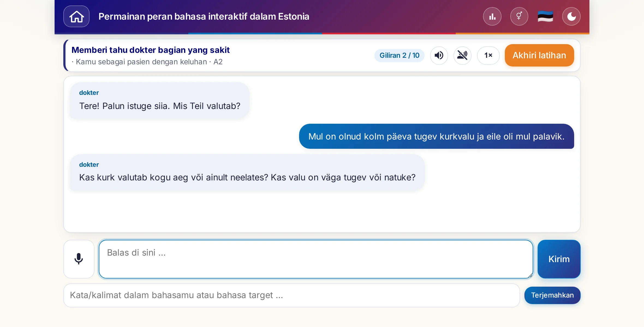Open the gender selection icon

(x=519, y=16)
